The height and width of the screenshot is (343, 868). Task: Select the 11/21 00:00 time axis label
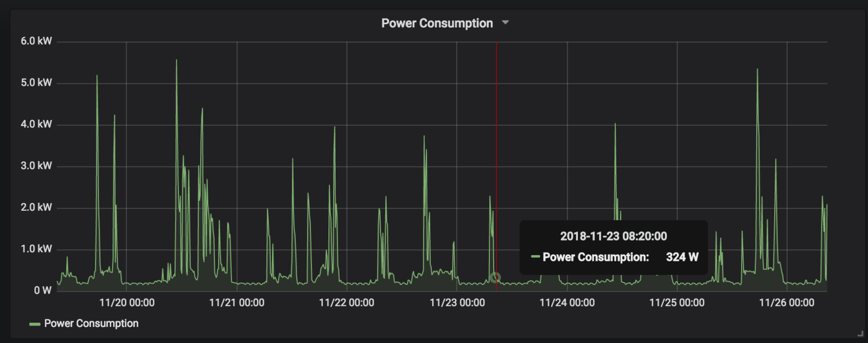tap(237, 303)
